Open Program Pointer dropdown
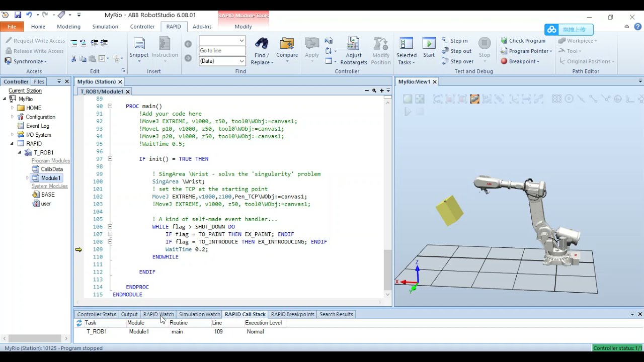 527,51
